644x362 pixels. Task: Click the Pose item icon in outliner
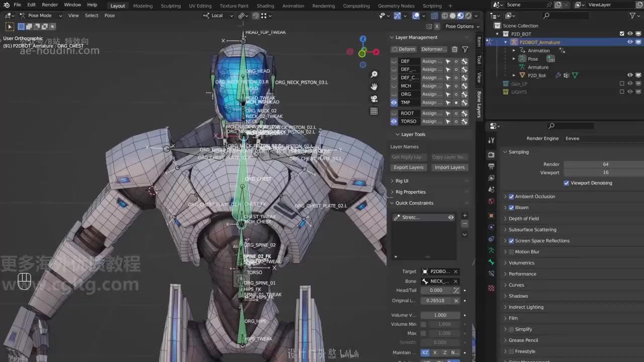[x=522, y=59]
